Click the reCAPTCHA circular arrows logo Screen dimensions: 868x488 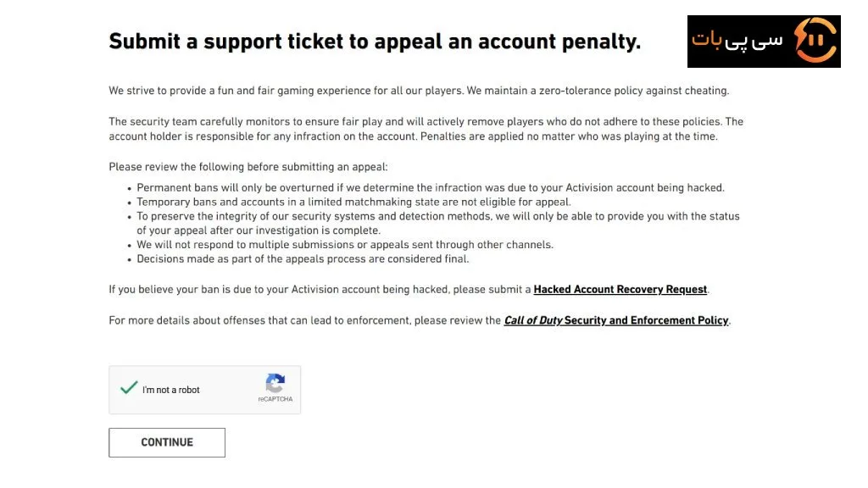tap(275, 383)
